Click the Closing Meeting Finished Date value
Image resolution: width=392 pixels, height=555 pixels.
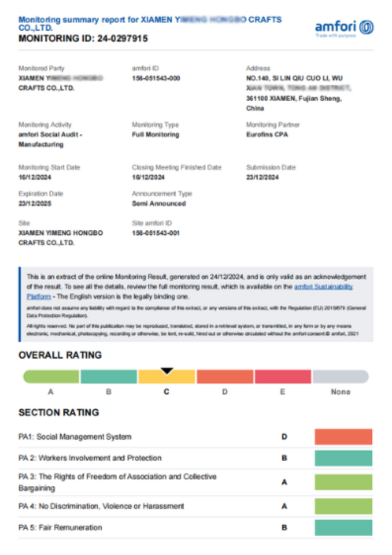pyautogui.click(x=148, y=177)
